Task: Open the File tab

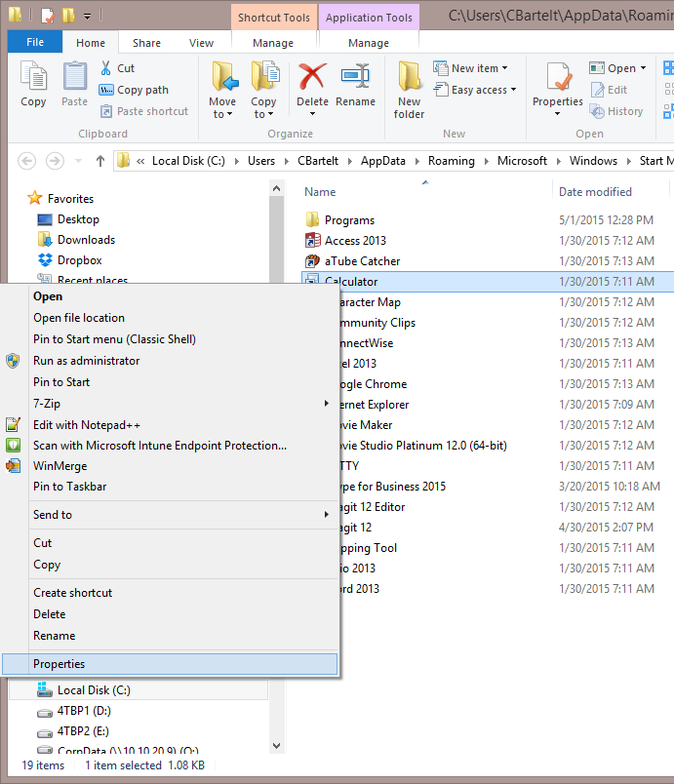Action: coord(35,43)
